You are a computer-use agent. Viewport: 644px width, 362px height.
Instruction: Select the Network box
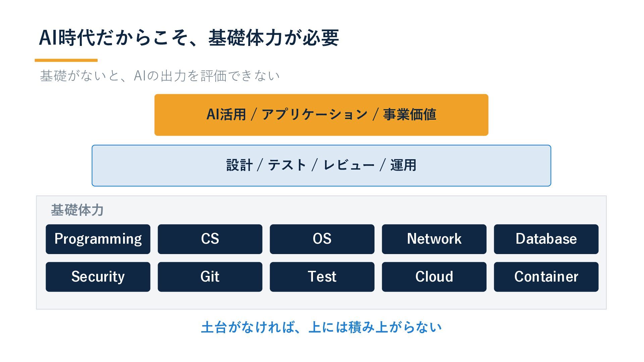(434, 239)
